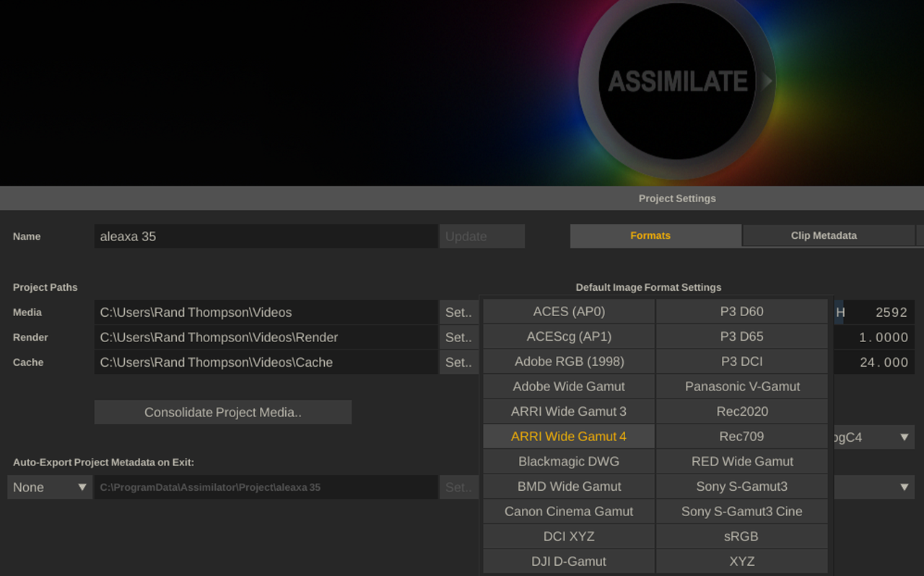Screen dimensions: 924x576
Task: Pick the highlighted ARRI Wide Gamut 4
Action: [x=569, y=436]
